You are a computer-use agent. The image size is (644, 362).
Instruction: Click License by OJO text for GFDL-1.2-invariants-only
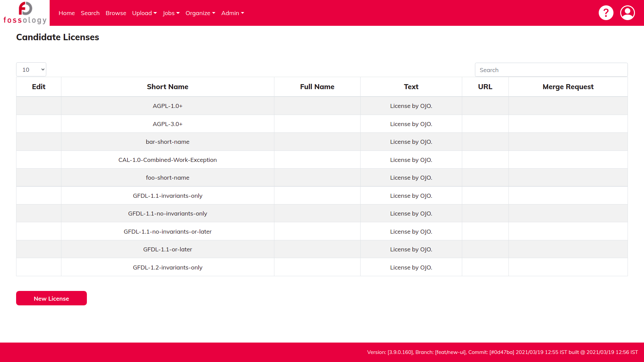pyautogui.click(x=411, y=267)
